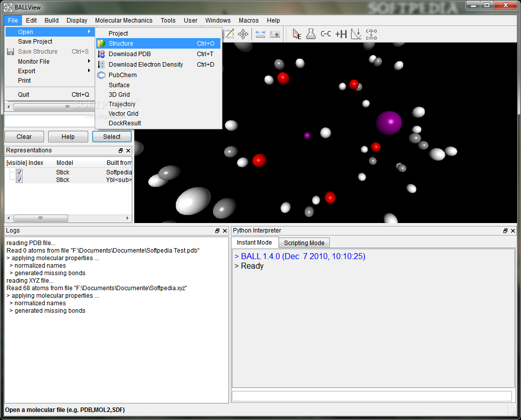Select the edit mode pencil icon
The image size is (521, 420).
click(x=228, y=34)
